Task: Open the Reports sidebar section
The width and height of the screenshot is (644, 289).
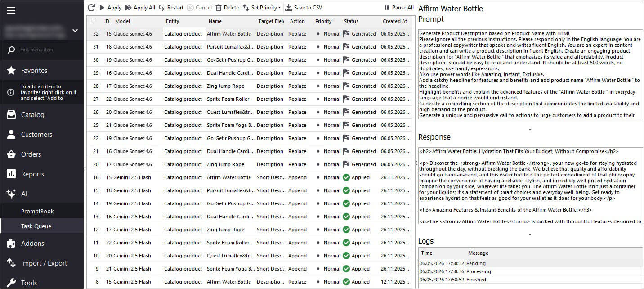Action: (42, 174)
